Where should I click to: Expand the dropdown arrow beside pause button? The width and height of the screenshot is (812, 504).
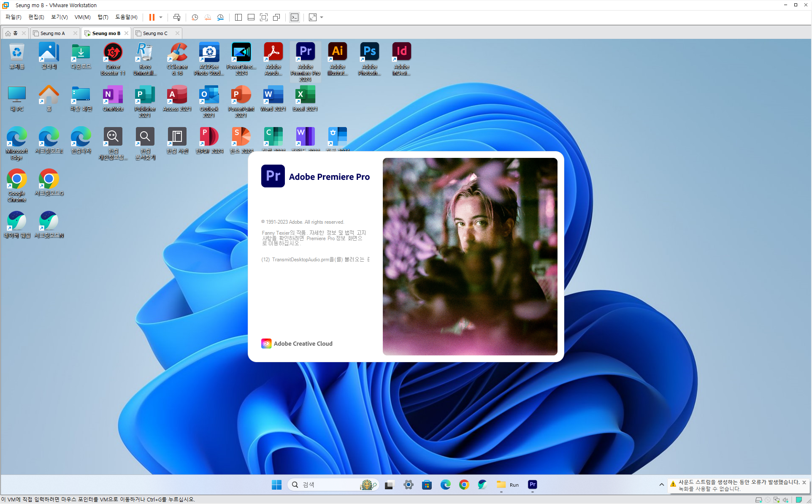161,17
